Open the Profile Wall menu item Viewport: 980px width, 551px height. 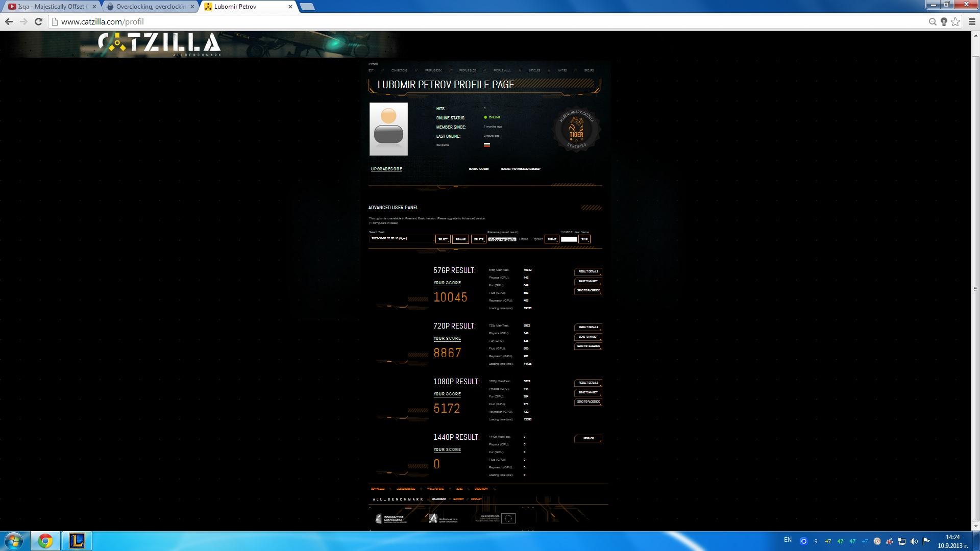pyautogui.click(x=502, y=70)
